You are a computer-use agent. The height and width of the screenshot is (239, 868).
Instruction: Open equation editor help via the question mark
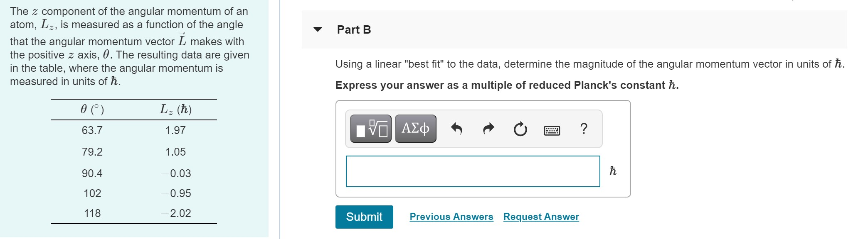(x=584, y=129)
